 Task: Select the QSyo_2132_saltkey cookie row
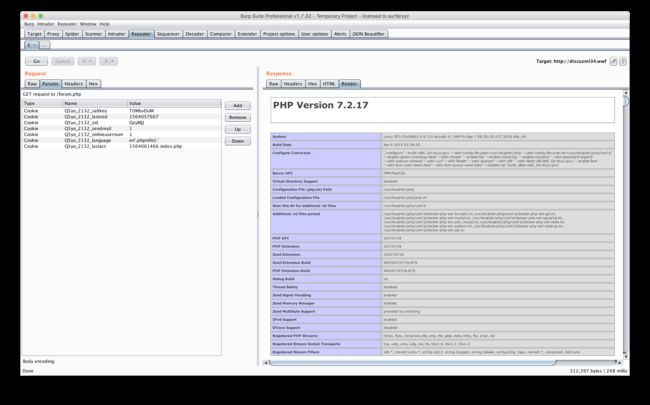click(x=122, y=111)
